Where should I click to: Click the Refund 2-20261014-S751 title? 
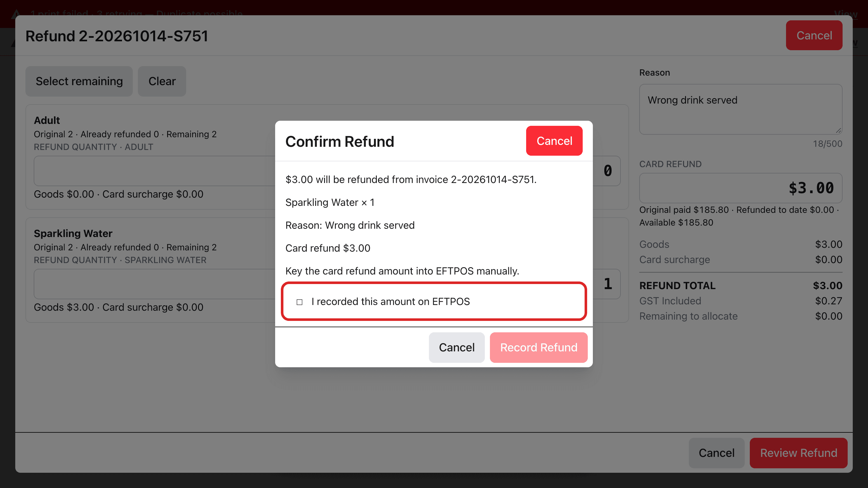pos(117,36)
